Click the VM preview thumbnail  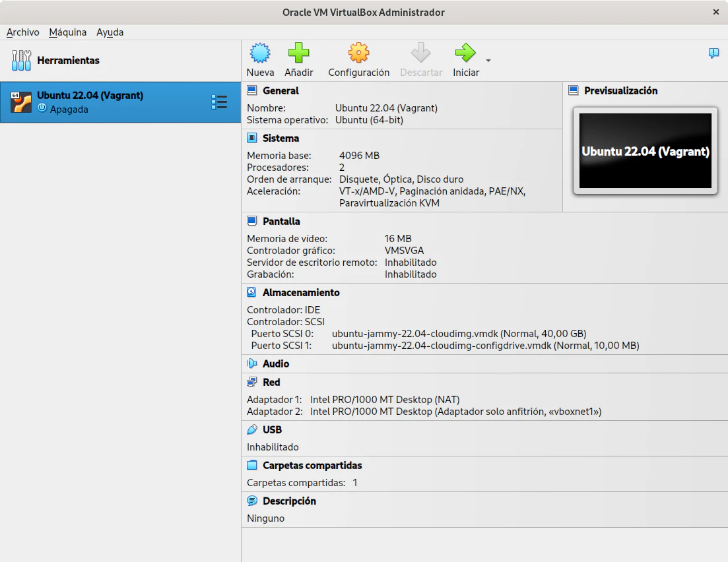coord(645,151)
